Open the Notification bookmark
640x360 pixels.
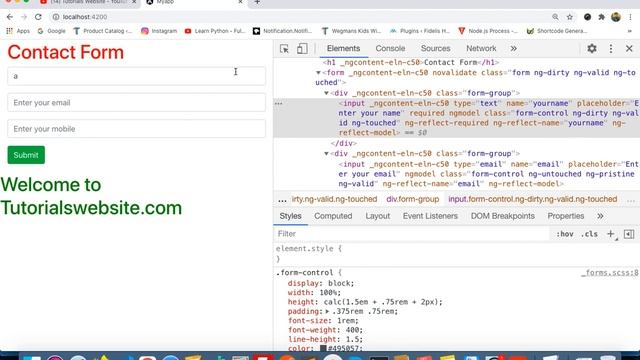(x=282, y=31)
